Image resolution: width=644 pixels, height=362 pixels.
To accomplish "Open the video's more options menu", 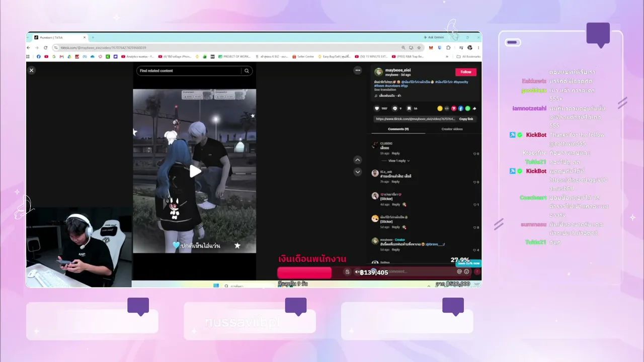I will pyautogui.click(x=357, y=70).
